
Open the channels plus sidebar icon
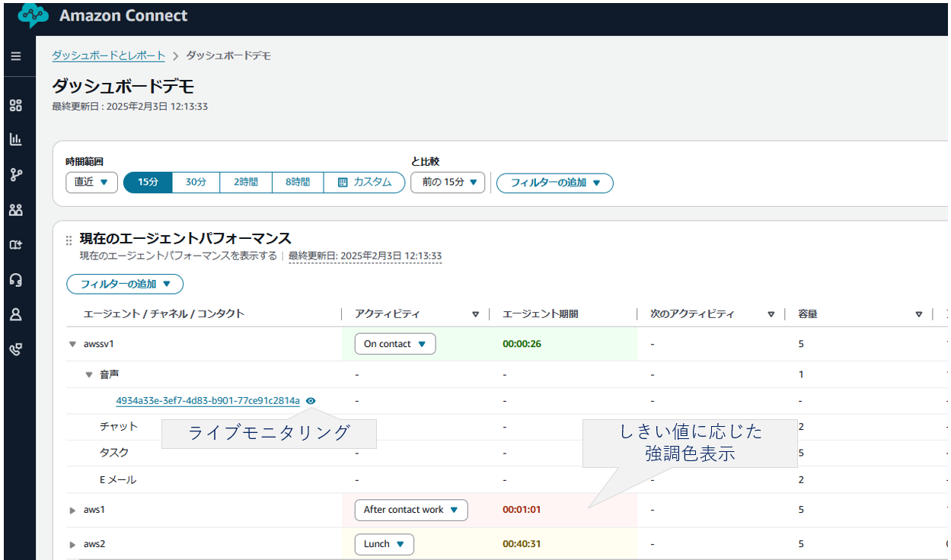coord(16,244)
